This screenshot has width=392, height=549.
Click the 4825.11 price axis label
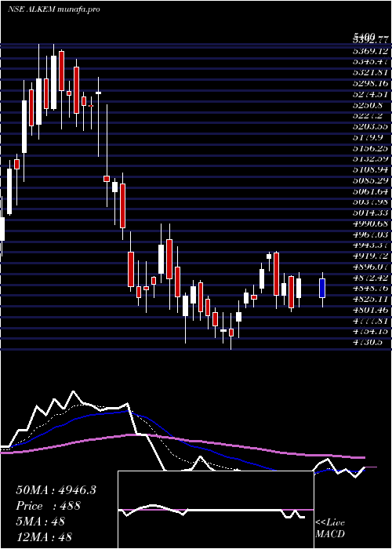[x=371, y=299]
